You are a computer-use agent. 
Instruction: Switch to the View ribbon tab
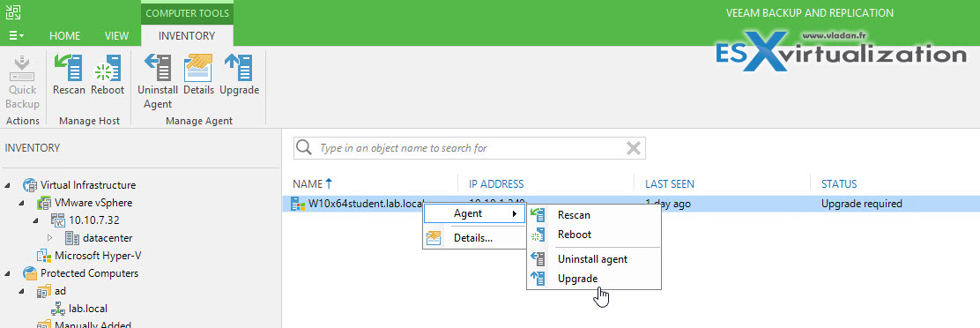pyautogui.click(x=116, y=35)
